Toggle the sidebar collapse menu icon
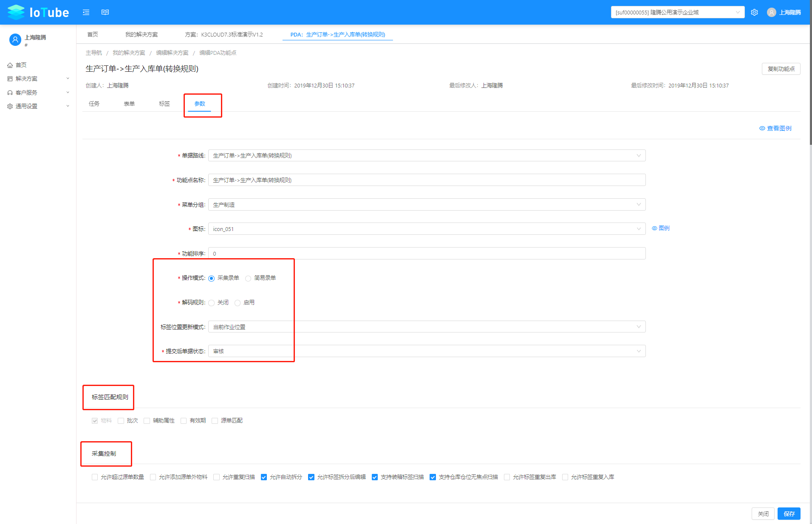The image size is (812, 524). [86, 12]
